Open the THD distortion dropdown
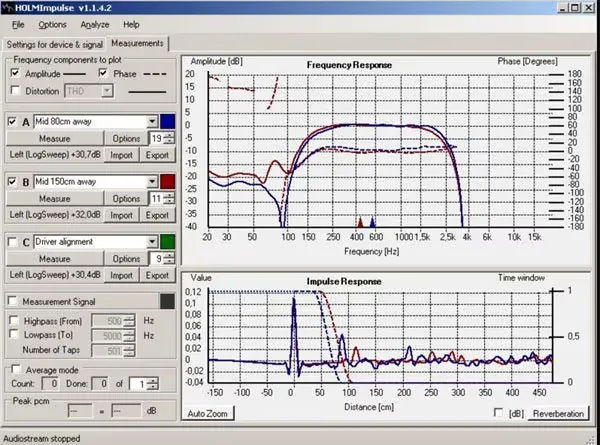 (108, 91)
